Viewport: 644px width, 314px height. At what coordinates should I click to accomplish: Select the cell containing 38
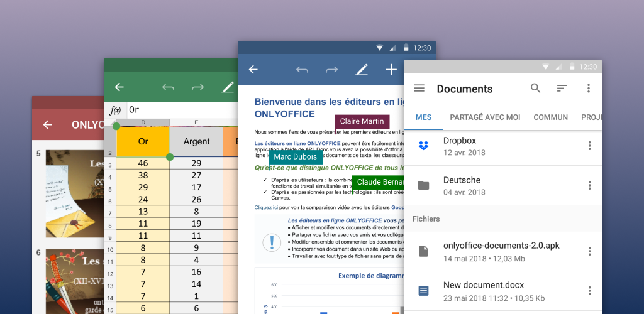click(143, 175)
